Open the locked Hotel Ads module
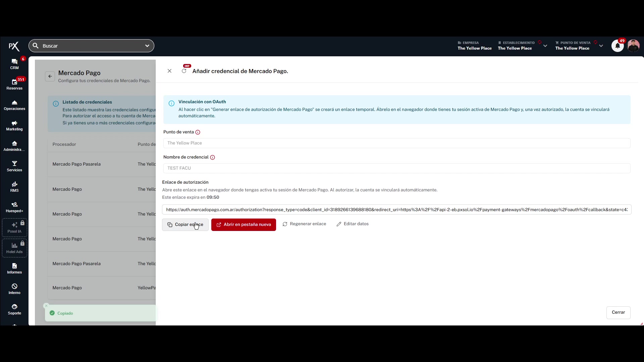Screen dimensions: 644x362 pos(14,248)
